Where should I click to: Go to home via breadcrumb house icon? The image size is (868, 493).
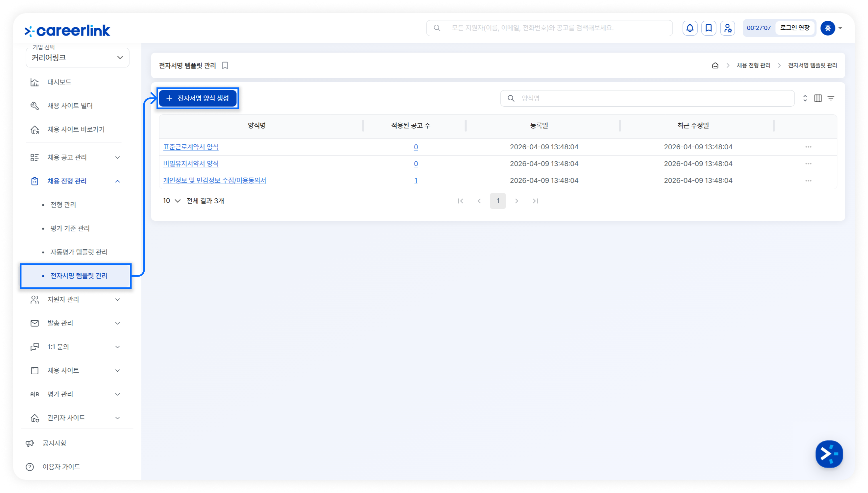pos(715,65)
